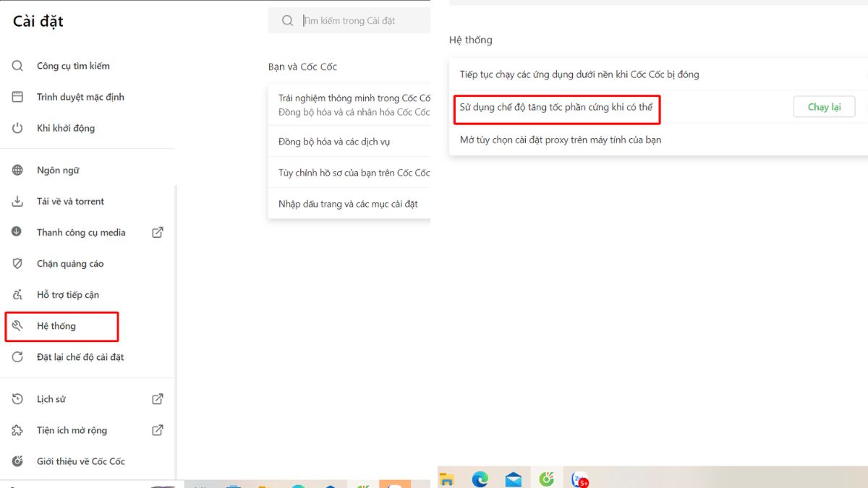Viewport: 868px width, 488px height.
Task: Click the Bạn và Cốc Cốc section heading
Action: click(x=302, y=67)
